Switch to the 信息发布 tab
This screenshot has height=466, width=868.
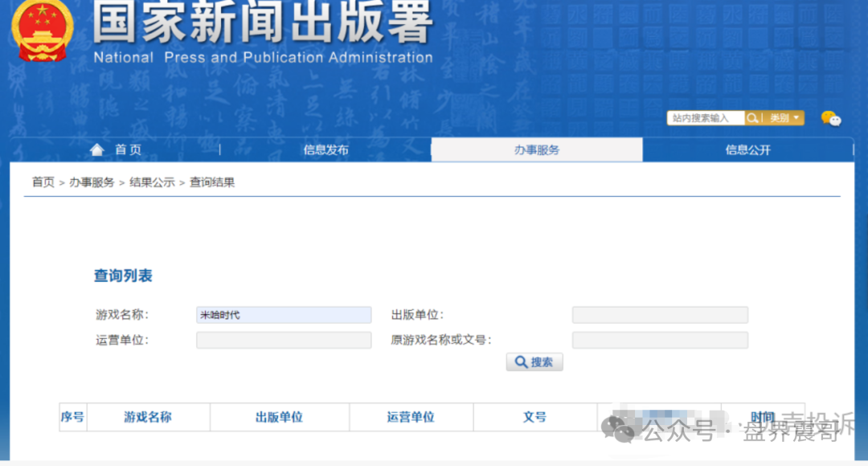tap(325, 149)
